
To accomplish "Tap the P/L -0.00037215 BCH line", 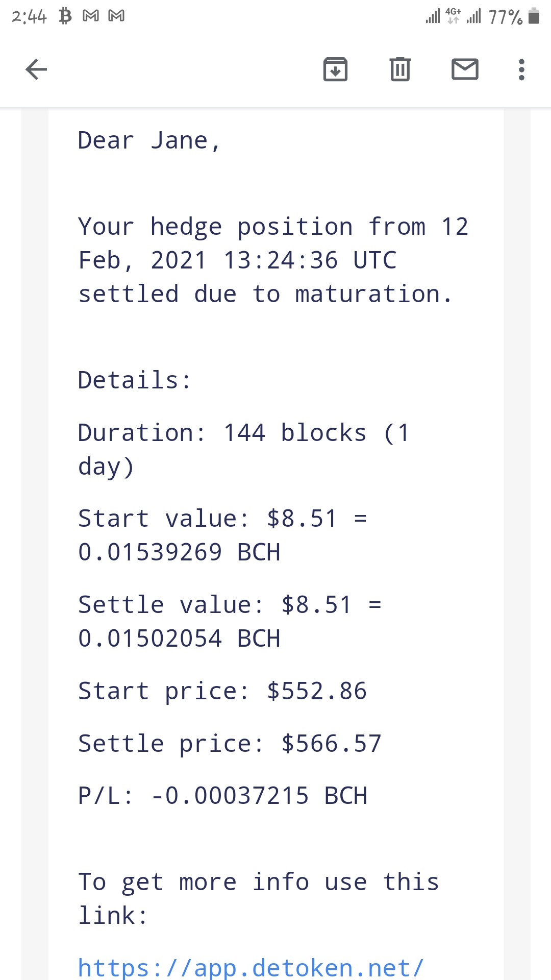I will tap(222, 796).
